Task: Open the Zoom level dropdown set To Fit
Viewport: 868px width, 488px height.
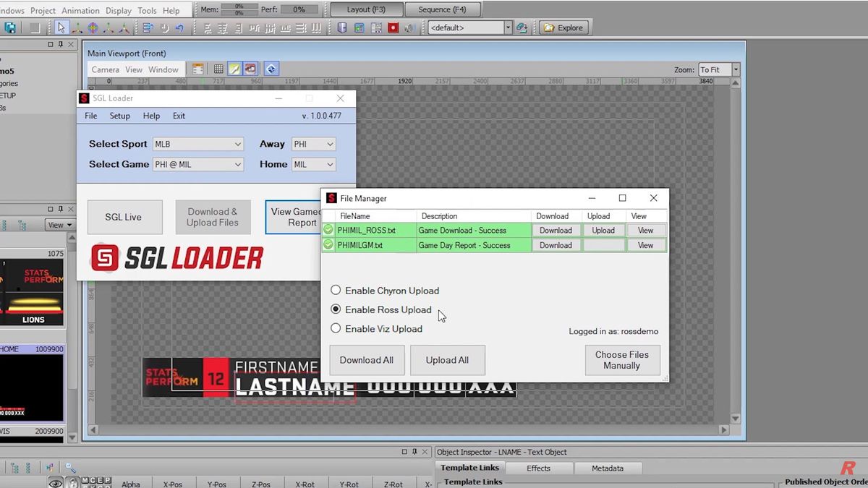Action: click(x=716, y=69)
